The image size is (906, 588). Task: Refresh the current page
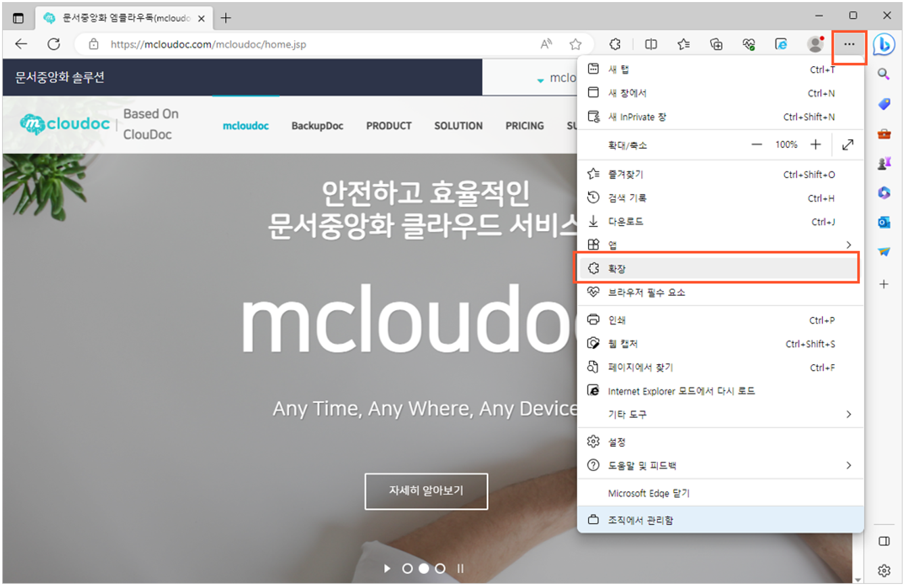click(53, 44)
